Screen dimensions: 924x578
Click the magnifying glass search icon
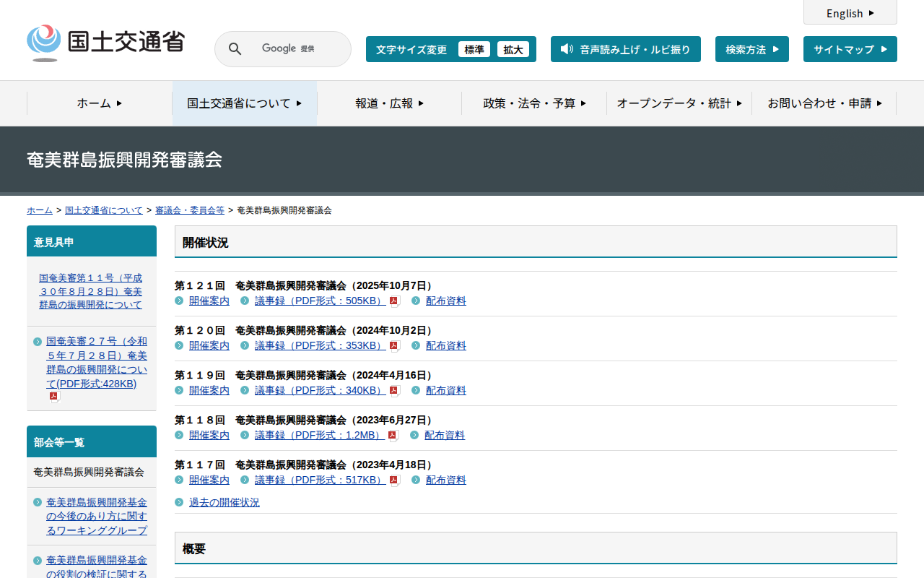click(235, 49)
